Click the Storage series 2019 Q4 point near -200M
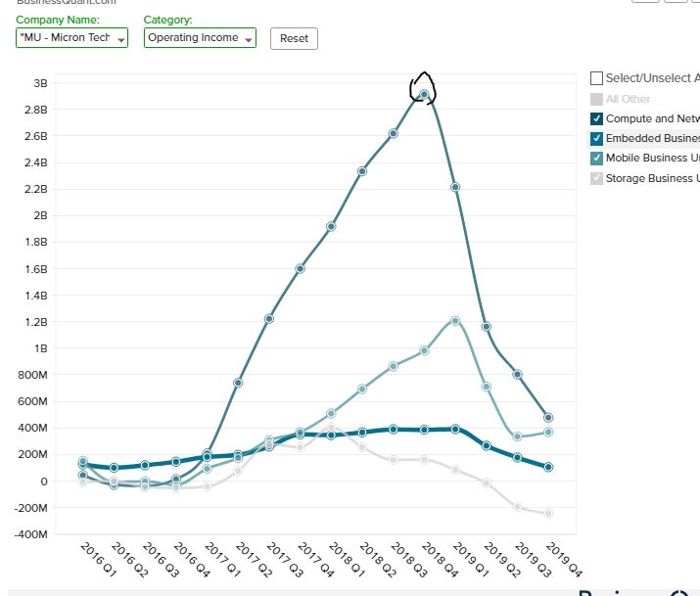Screen dimensions: 700x596 548,514
